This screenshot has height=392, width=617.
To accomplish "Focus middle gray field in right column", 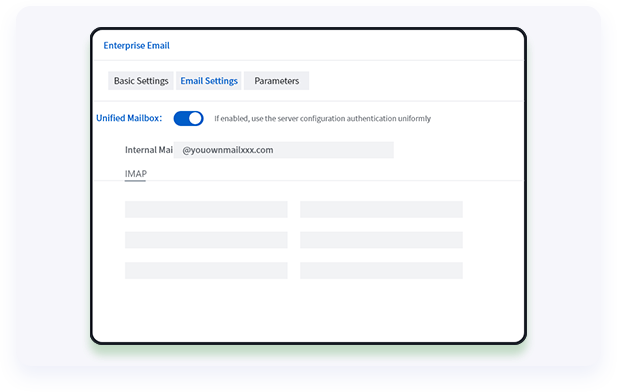I will 381,240.
